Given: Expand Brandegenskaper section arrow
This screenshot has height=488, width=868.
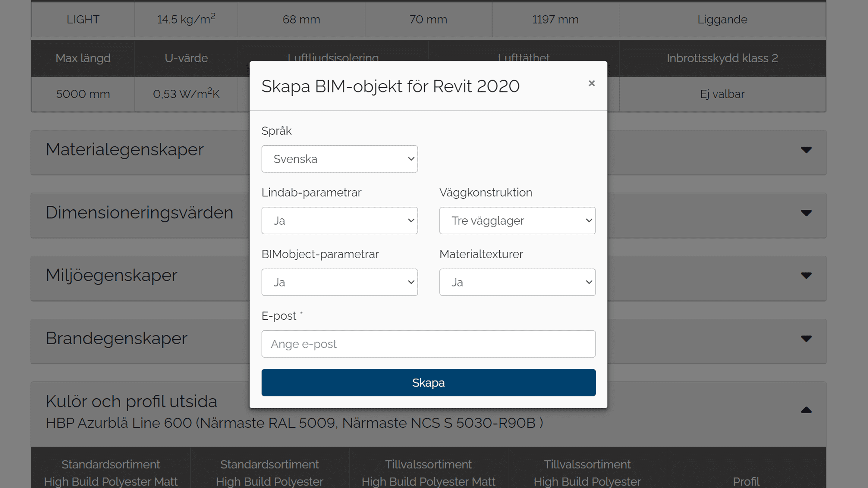Looking at the screenshot, I should pos(806,339).
